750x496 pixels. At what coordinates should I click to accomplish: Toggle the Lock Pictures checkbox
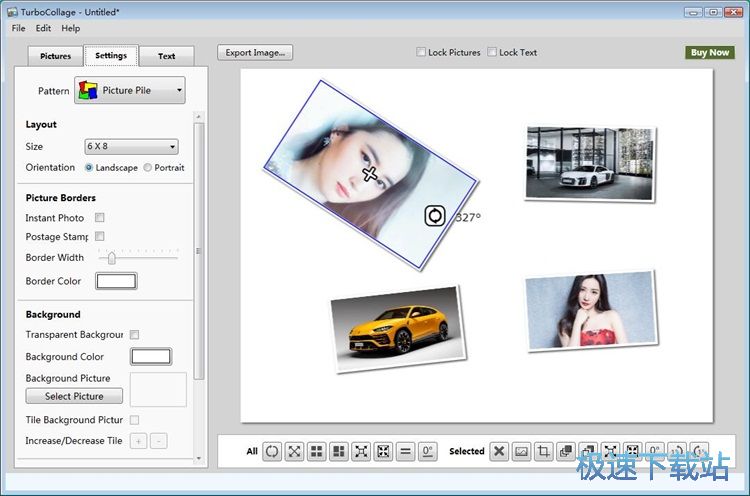click(422, 53)
